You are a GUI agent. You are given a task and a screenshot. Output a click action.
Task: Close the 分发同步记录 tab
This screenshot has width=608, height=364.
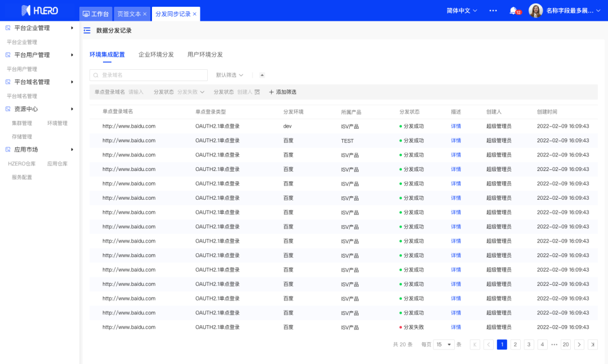point(195,14)
